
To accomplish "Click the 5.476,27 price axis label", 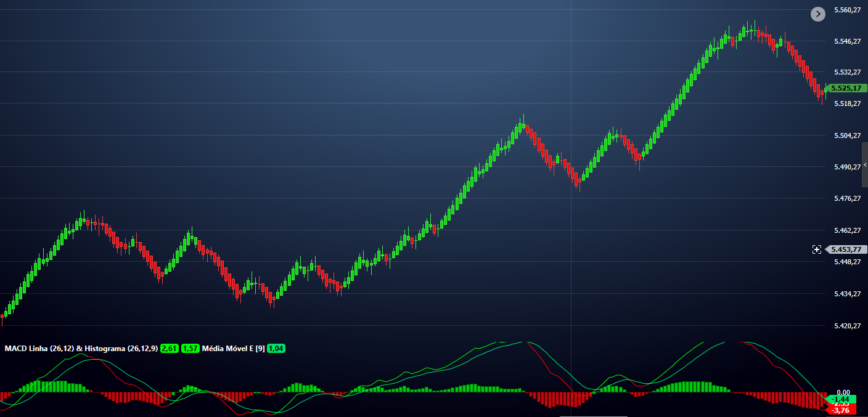I will (847, 198).
